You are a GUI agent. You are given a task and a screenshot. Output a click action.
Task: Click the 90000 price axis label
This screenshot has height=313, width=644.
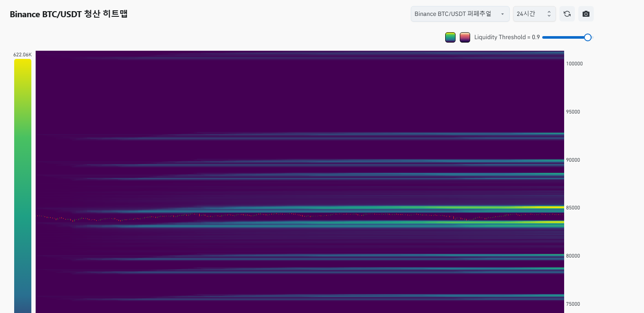573,160
